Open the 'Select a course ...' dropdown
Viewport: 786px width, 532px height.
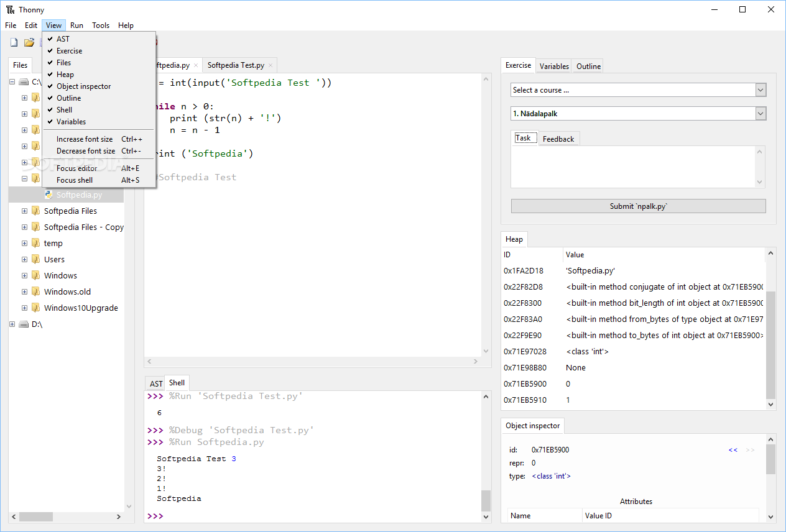coord(761,90)
